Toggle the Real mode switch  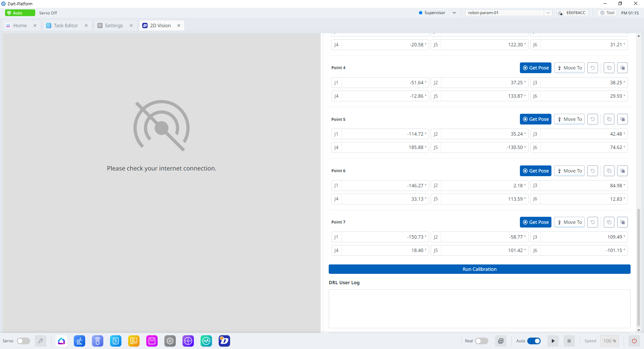tap(482, 341)
